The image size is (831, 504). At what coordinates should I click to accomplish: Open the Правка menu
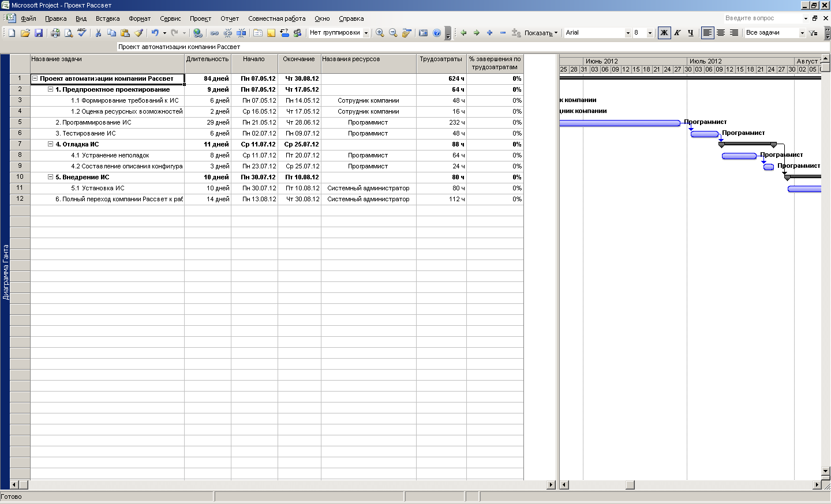(56, 18)
